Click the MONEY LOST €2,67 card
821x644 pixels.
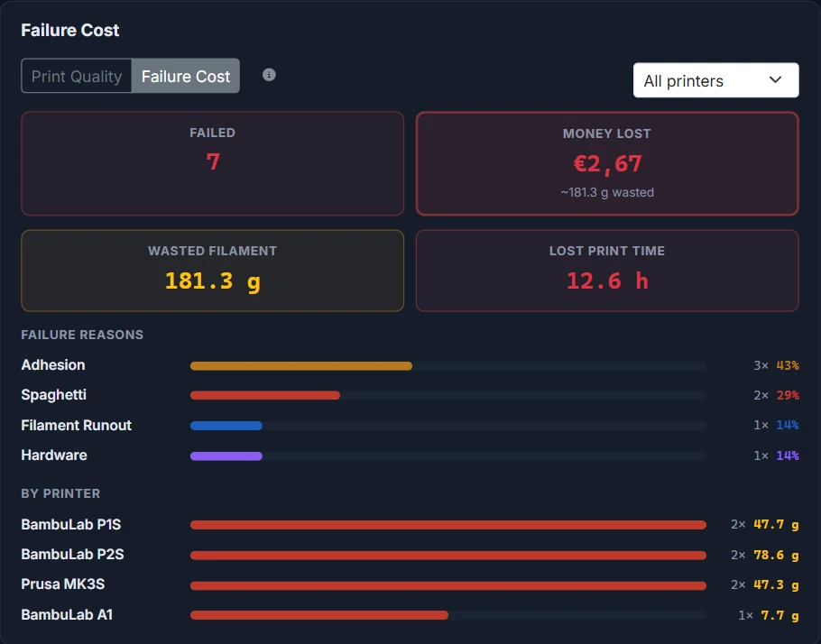(607, 163)
